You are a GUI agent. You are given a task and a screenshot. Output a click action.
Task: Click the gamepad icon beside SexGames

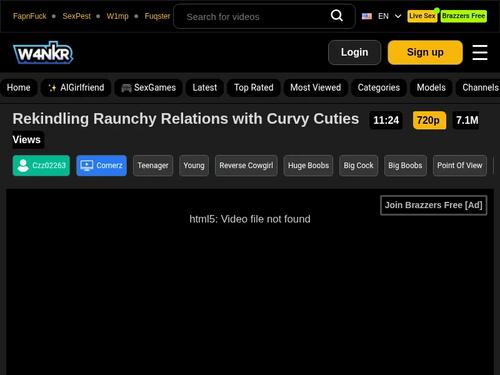(x=126, y=88)
